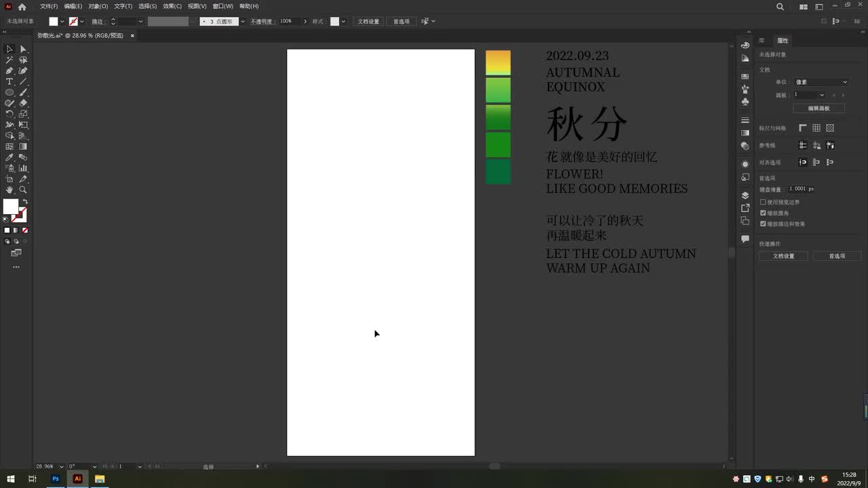The width and height of the screenshot is (868, 488).
Task: Open the 文件(F) menu
Action: coord(49,6)
